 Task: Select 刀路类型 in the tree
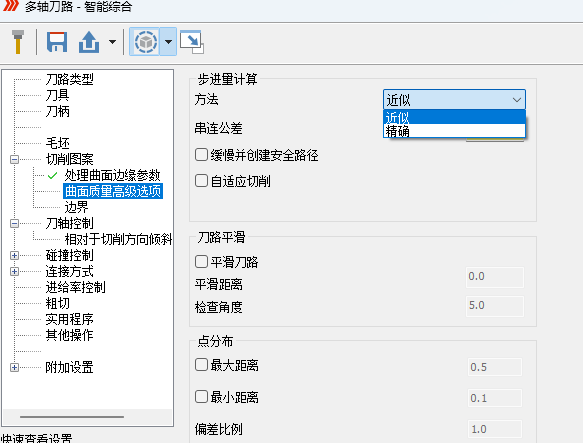(x=70, y=79)
